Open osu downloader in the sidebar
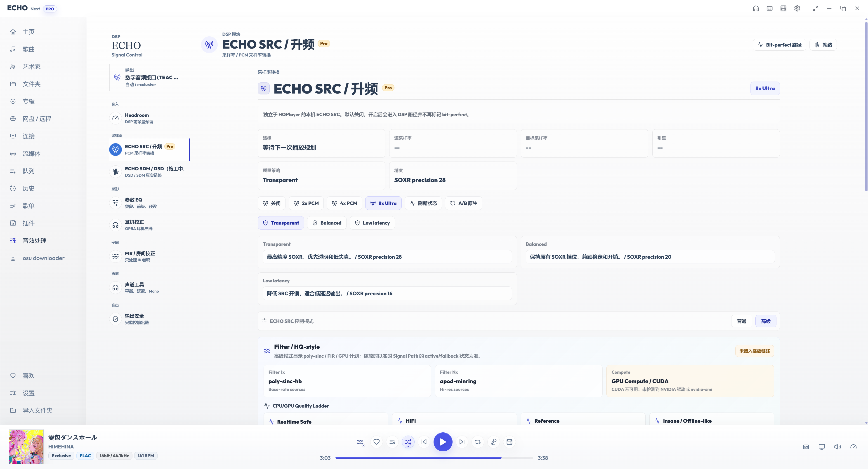Viewport: 868px width, 469px height. pyautogui.click(x=43, y=258)
